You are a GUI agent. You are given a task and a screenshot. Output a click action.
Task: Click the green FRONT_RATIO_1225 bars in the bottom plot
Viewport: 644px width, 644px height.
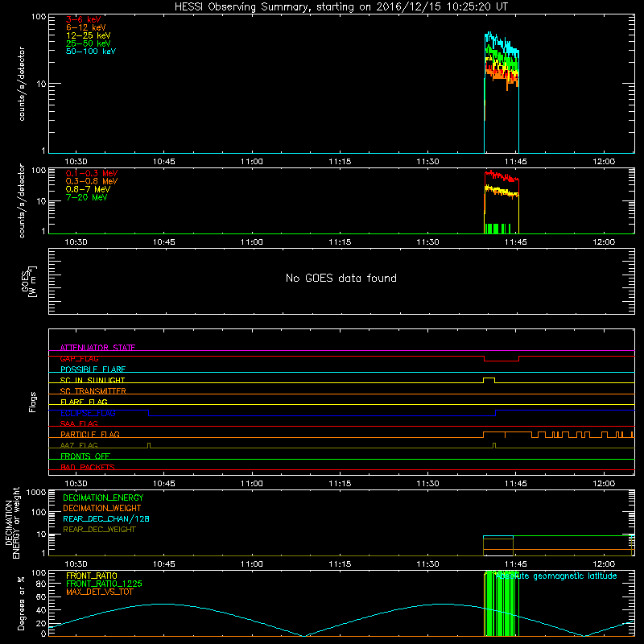point(501,604)
